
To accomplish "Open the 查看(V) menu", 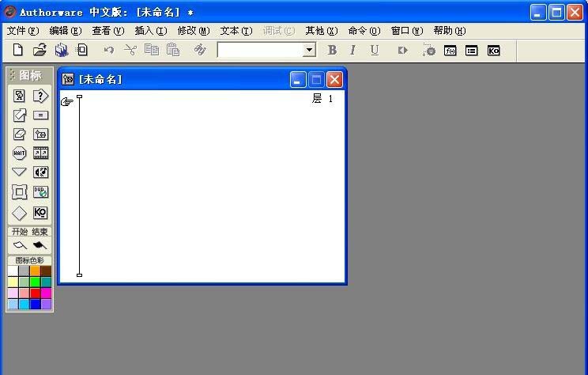I will (108, 31).
